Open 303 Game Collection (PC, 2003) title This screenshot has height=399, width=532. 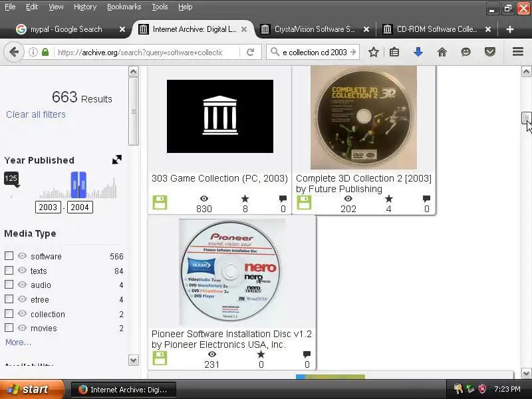tap(219, 178)
